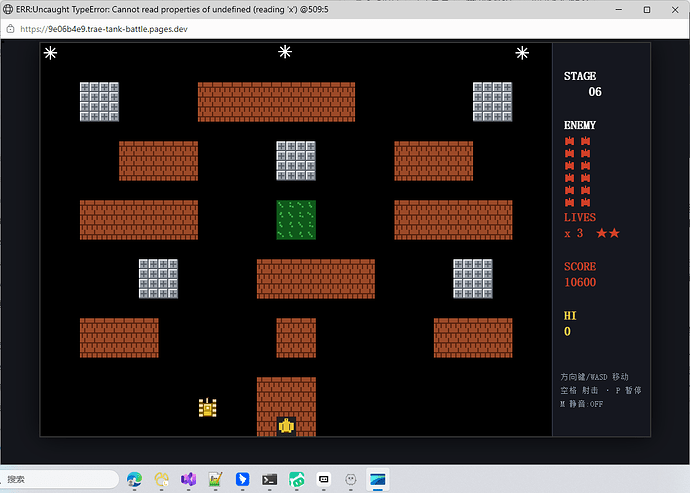Click the steel block left of the central long wall
Viewport: 690px width, 493px height.
click(x=158, y=279)
